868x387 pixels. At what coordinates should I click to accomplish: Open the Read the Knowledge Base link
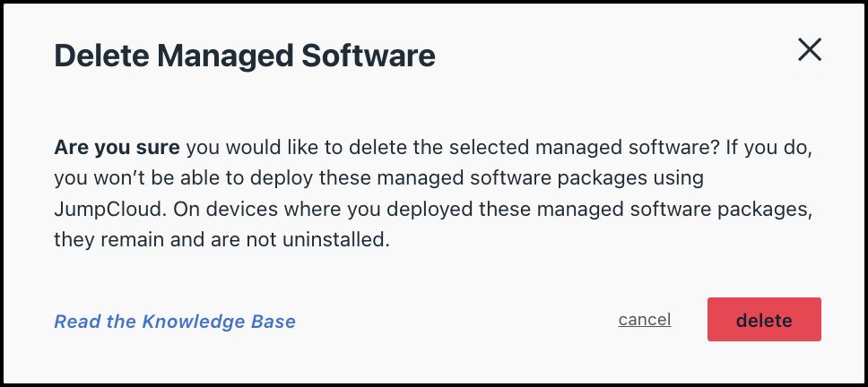(175, 321)
